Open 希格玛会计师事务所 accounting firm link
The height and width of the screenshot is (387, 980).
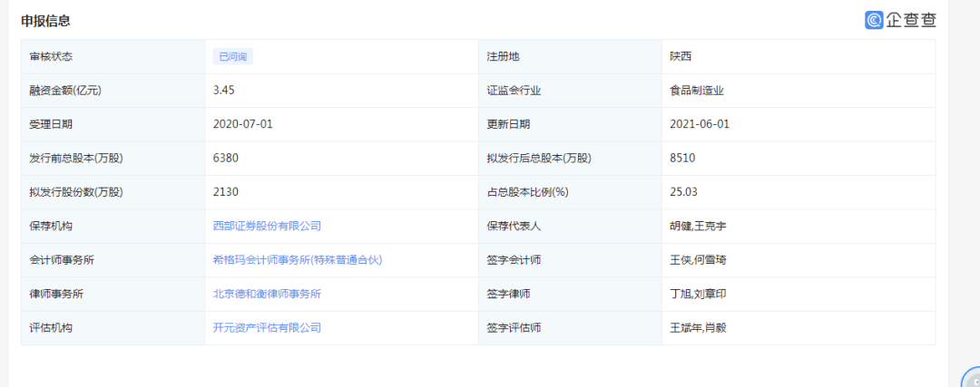(298, 260)
